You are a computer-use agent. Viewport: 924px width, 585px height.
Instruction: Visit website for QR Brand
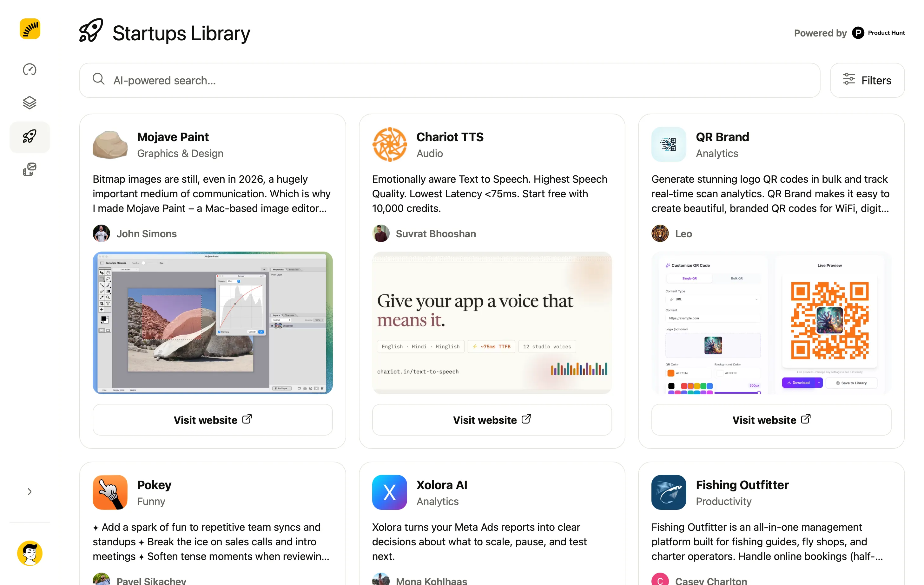point(771,420)
